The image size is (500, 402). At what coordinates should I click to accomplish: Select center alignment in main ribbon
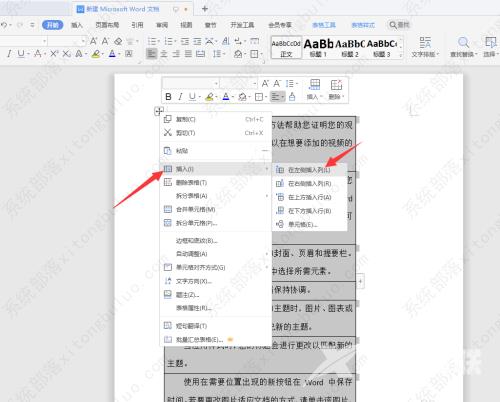coord(164,53)
